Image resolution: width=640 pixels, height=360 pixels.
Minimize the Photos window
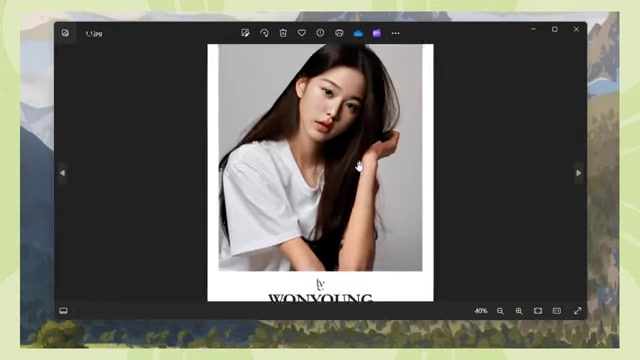pyautogui.click(x=533, y=29)
